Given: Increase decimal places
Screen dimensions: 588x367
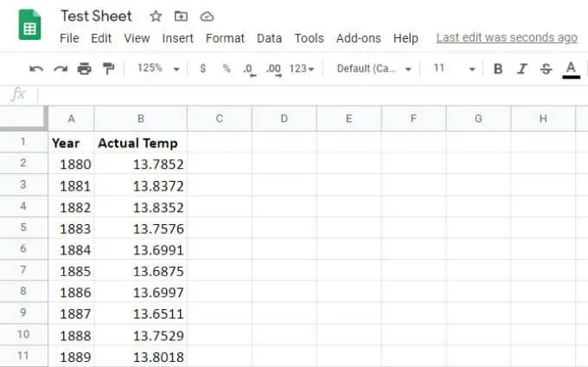Looking at the screenshot, I should 274,69.
